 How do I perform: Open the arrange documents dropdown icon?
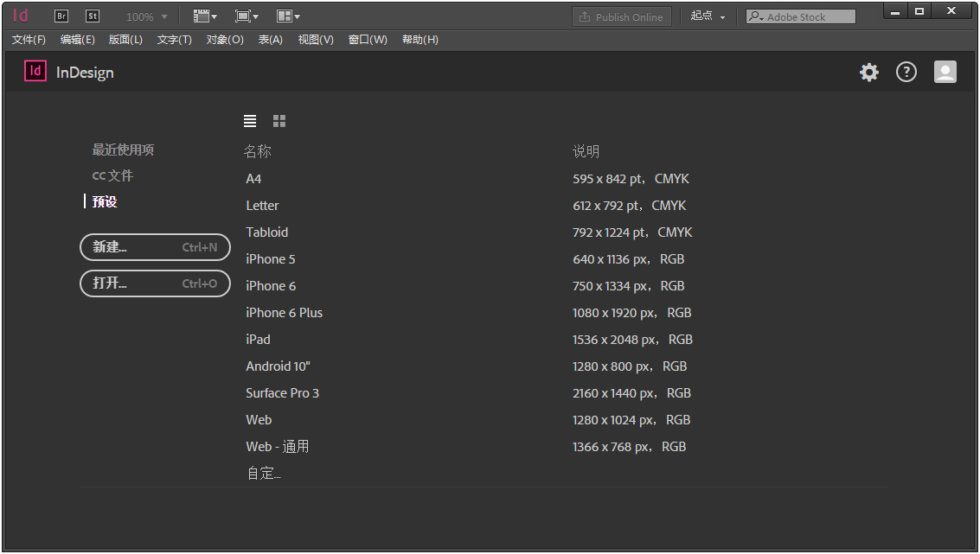pos(288,16)
